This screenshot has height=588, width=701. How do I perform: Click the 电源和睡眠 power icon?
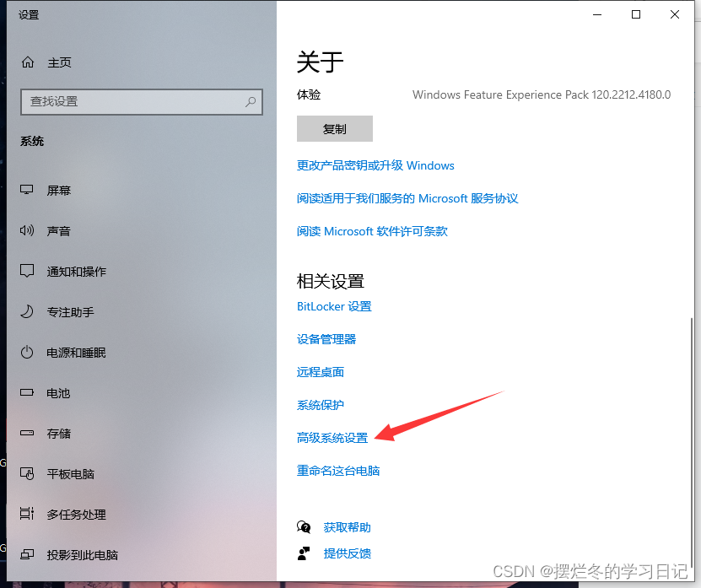pyautogui.click(x=27, y=353)
